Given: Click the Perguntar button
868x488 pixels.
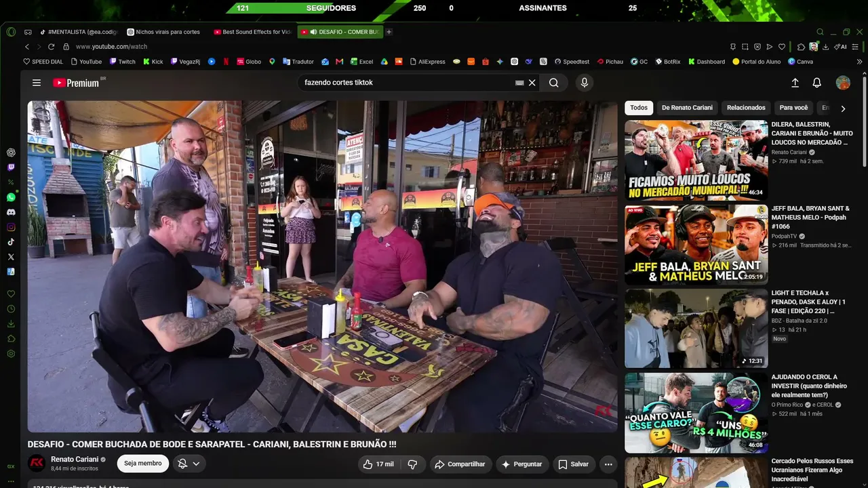Looking at the screenshot, I should [x=521, y=464].
